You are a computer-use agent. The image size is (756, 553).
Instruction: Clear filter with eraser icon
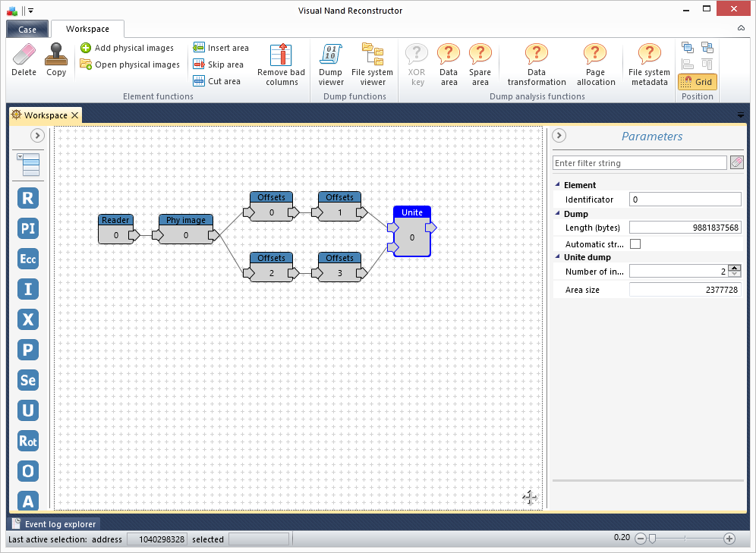point(737,163)
